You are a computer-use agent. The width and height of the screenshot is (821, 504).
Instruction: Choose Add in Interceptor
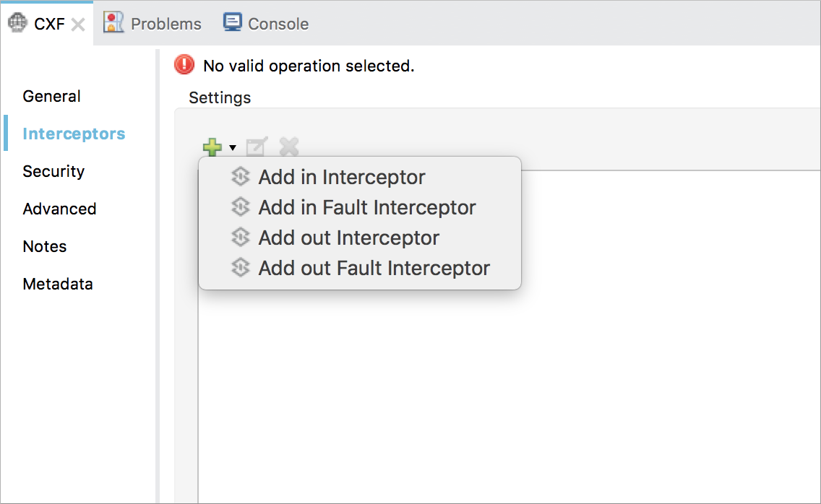pyautogui.click(x=341, y=177)
